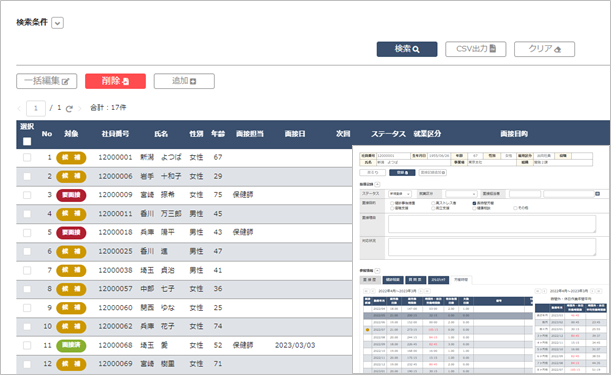Open 一括編集 bulk edit
Image resolution: width=611 pixels, height=375 pixels.
pos(46,81)
